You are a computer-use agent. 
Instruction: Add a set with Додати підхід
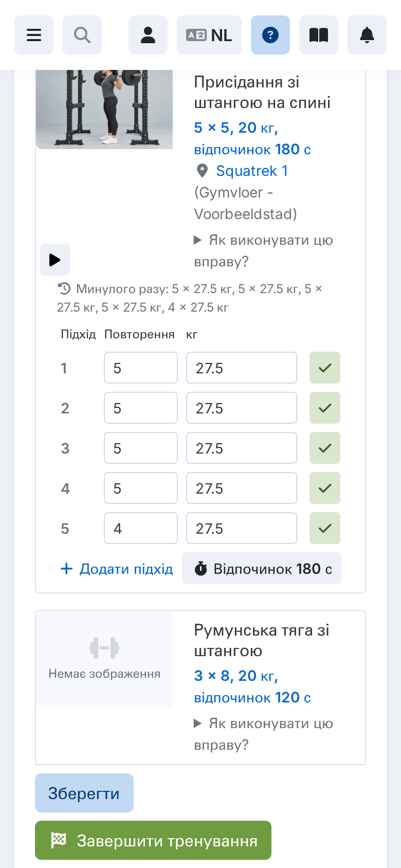pyautogui.click(x=117, y=569)
